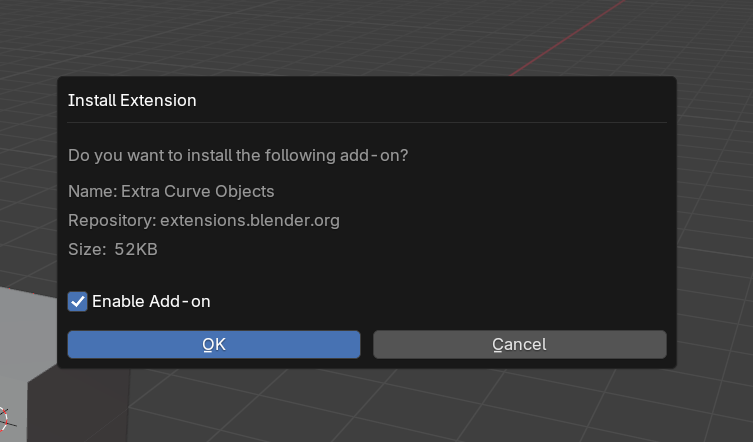Click the OK button to install
The height and width of the screenshot is (442, 753).
click(x=214, y=344)
